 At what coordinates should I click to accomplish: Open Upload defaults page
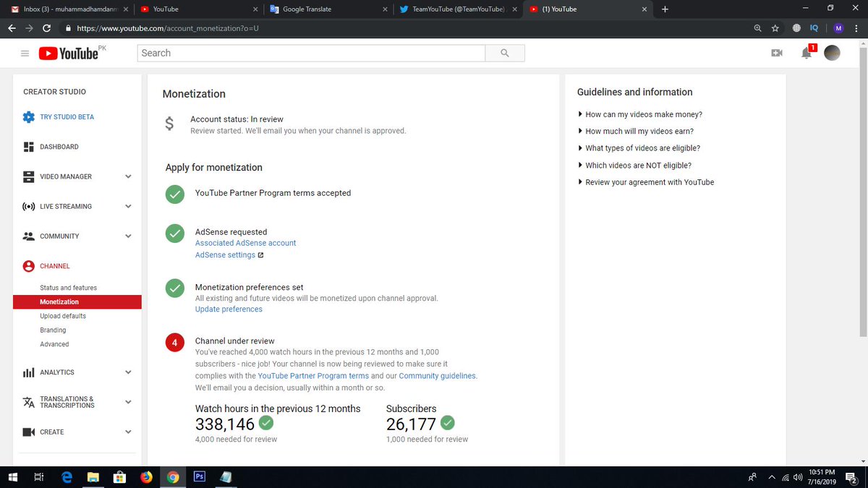pos(63,316)
